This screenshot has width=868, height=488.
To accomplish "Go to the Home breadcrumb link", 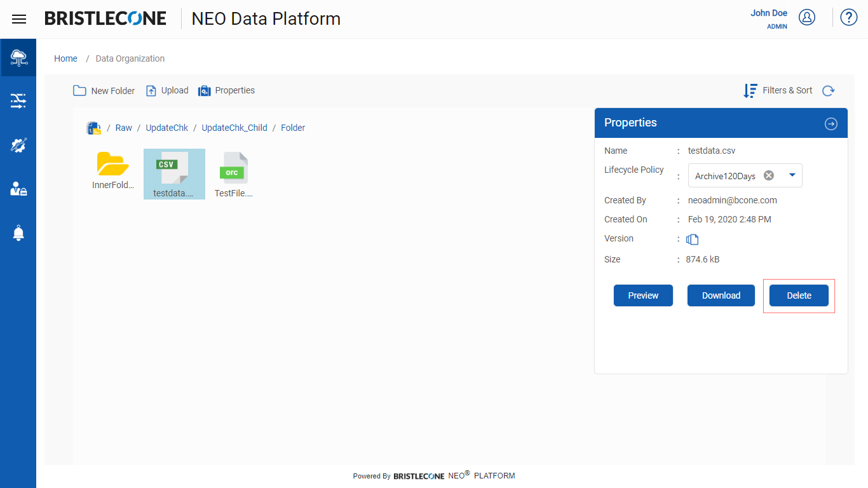I will 65,58.
